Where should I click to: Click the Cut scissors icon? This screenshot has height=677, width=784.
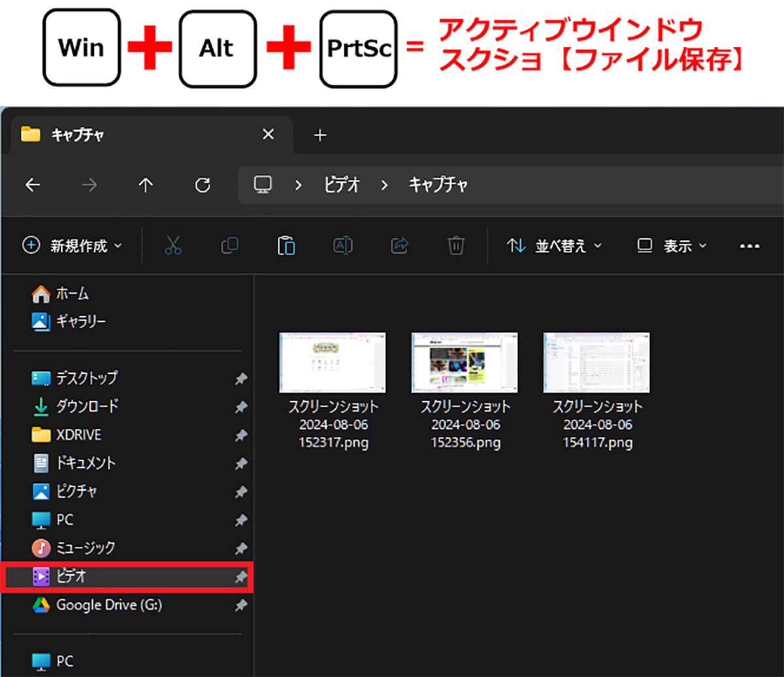173,245
